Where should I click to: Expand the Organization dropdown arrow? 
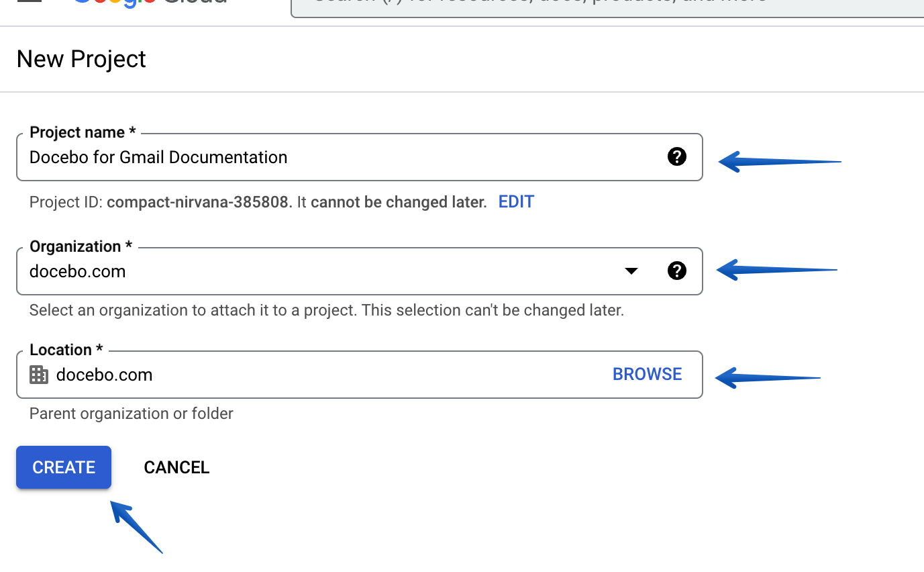pyautogui.click(x=631, y=271)
